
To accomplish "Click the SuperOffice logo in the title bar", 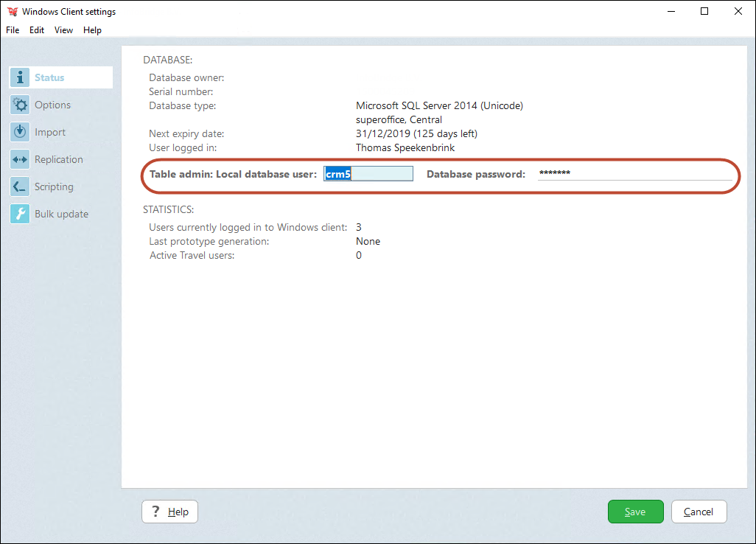I will pyautogui.click(x=13, y=11).
